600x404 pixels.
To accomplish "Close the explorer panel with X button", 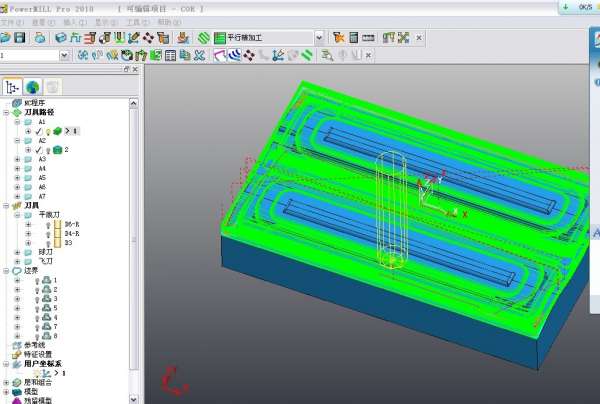I will (x=135, y=70).
